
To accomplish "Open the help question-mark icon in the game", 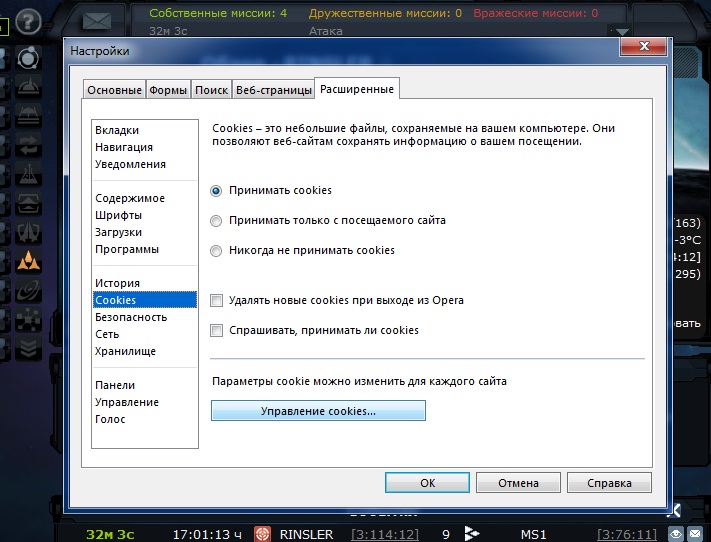I will coord(28,20).
